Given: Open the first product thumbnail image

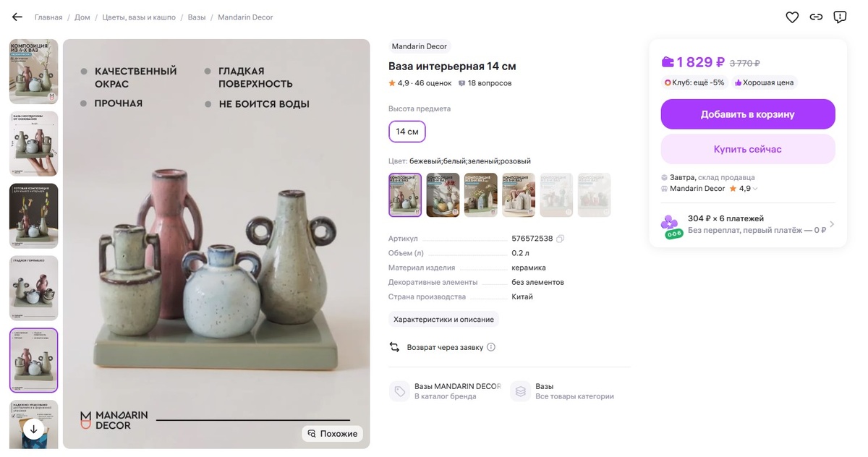Looking at the screenshot, I should [33, 72].
